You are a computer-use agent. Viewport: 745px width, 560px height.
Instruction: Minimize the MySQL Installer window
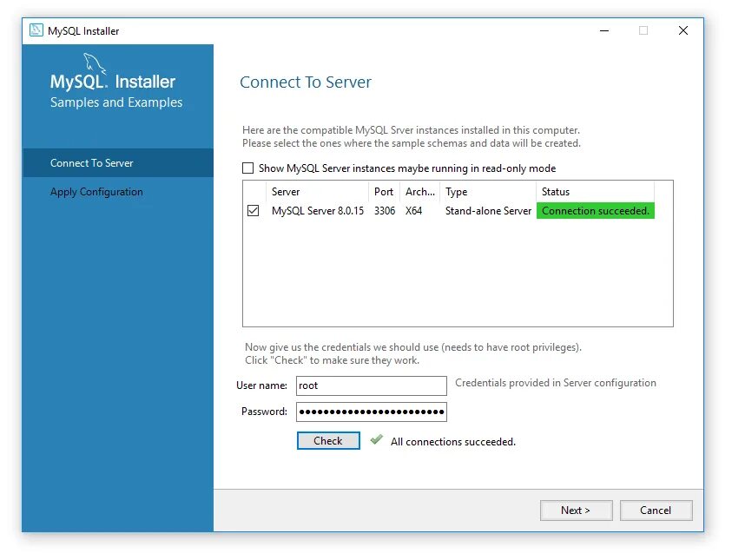604,31
